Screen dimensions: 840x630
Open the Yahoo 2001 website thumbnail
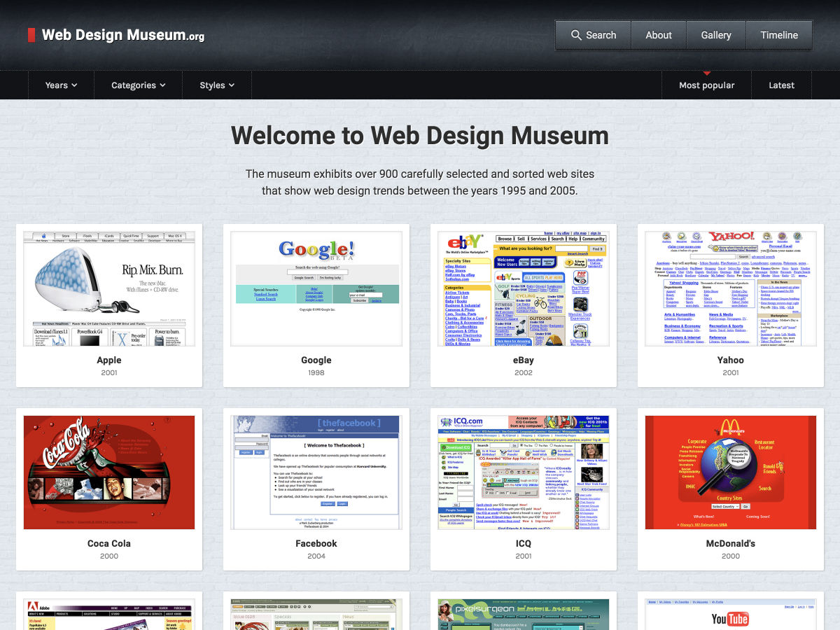click(731, 288)
